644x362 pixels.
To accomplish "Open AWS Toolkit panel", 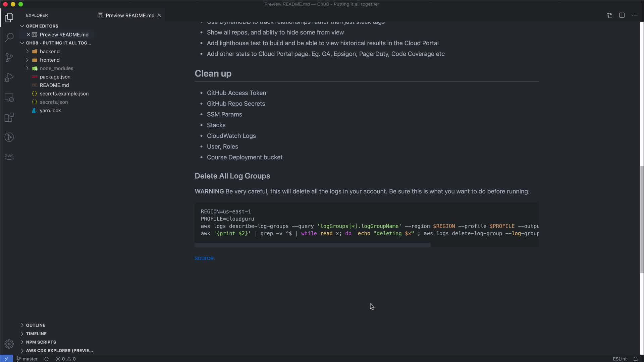I will click(9, 157).
